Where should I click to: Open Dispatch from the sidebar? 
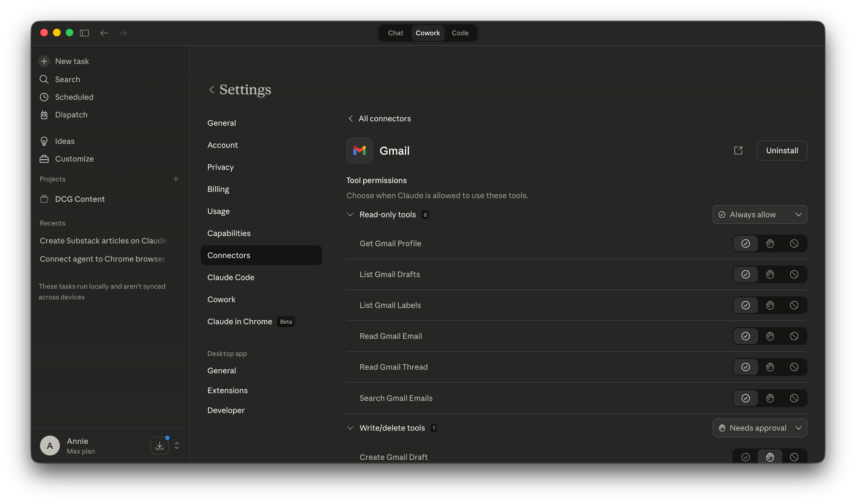(x=71, y=115)
